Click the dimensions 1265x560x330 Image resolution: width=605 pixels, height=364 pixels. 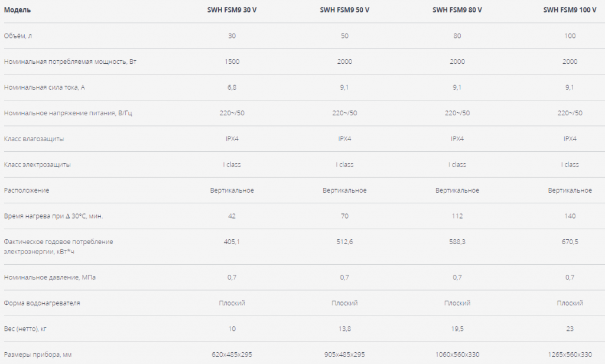(x=570, y=355)
